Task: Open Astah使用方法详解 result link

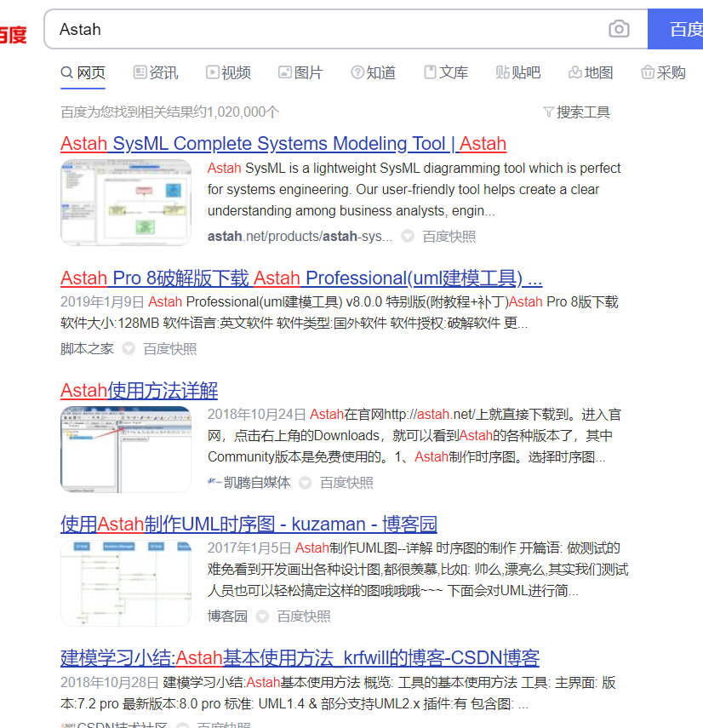Action: [140, 391]
